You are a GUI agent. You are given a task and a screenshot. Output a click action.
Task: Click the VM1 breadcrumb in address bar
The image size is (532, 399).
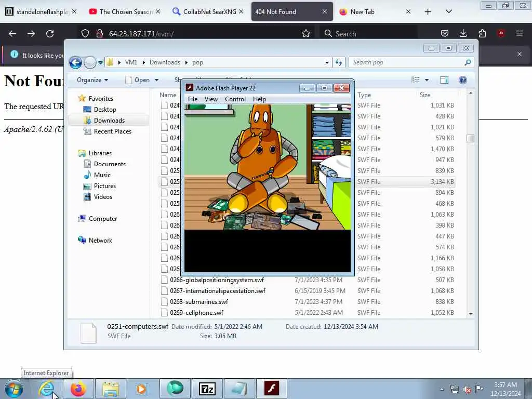click(131, 62)
